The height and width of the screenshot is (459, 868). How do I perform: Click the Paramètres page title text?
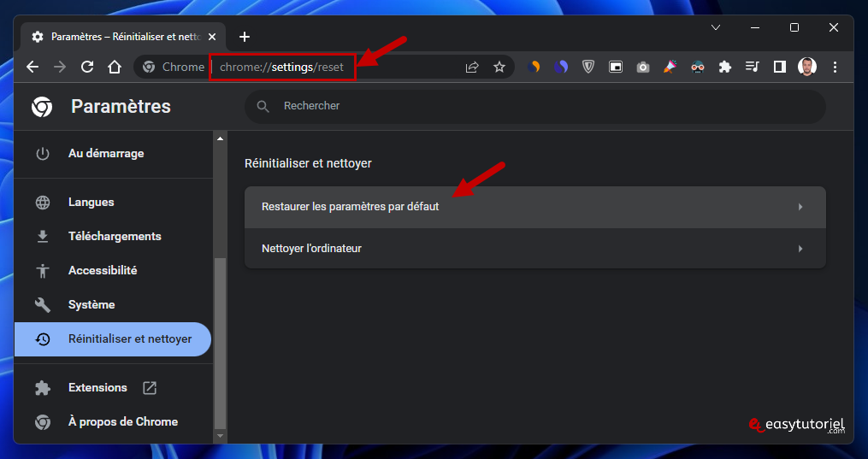(x=121, y=106)
